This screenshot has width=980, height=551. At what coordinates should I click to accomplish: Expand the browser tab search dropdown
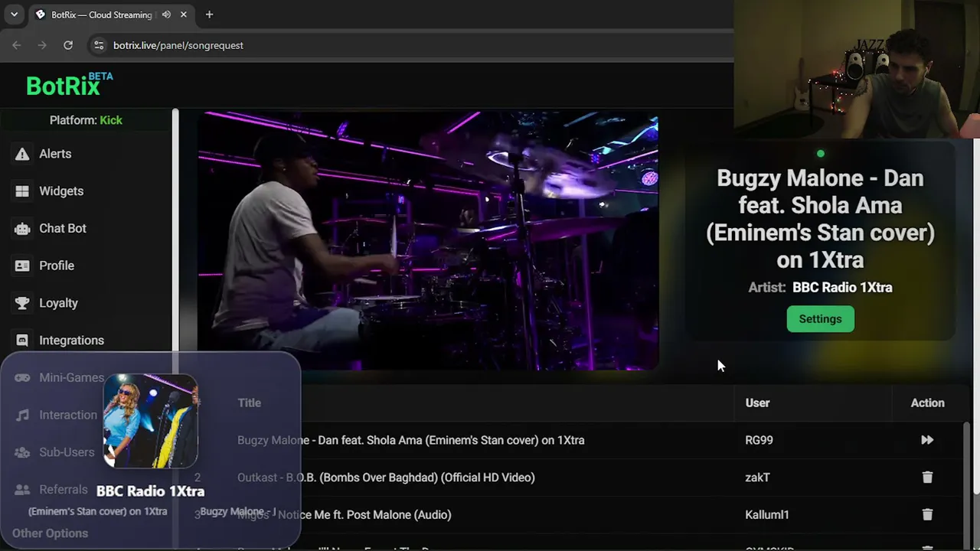point(14,15)
